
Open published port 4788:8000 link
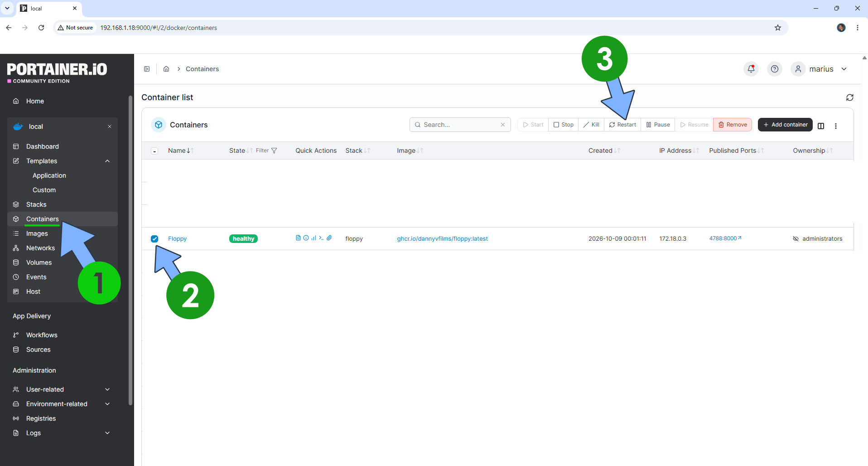[x=725, y=238]
